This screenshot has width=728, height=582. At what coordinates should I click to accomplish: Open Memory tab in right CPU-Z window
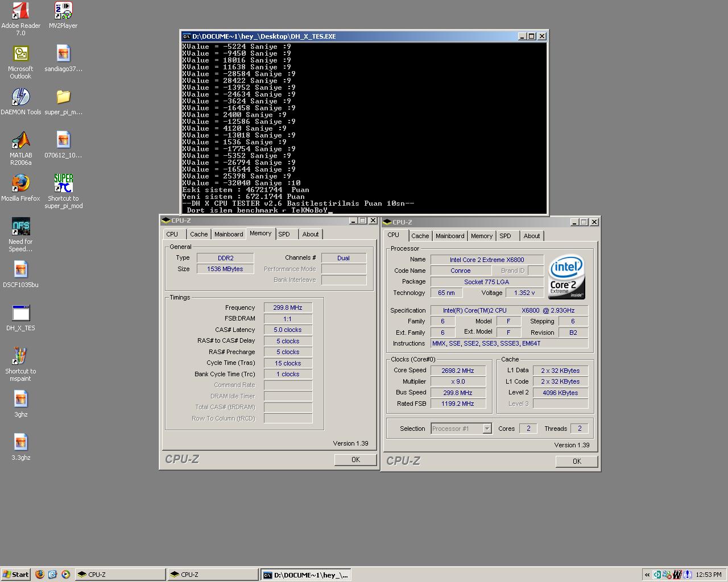click(x=482, y=236)
